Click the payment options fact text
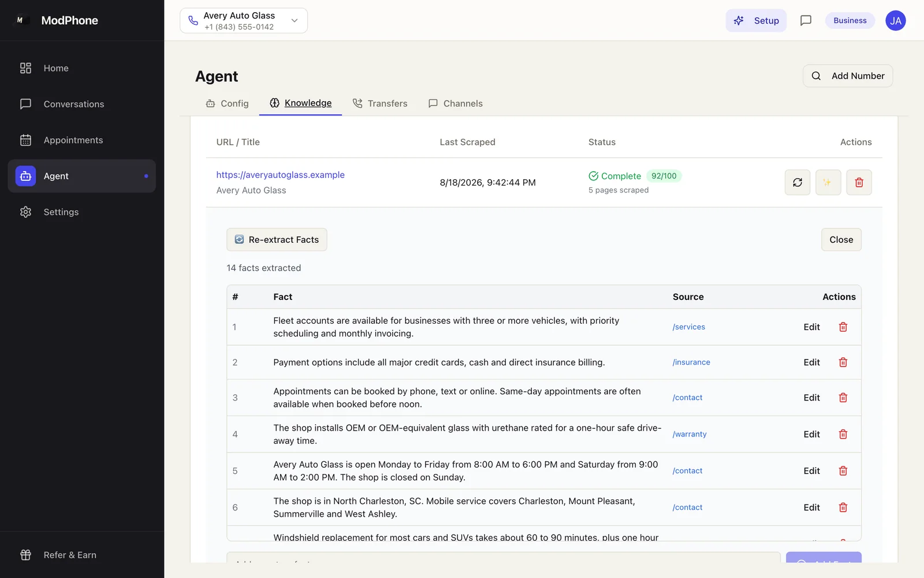This screenshot has width=924, height=578. (x=439, y=362)
